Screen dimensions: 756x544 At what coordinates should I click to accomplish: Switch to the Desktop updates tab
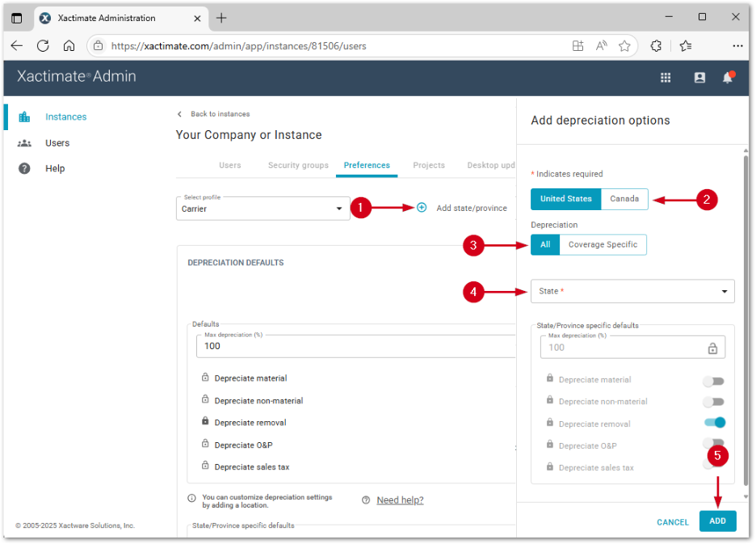(491, 166)
